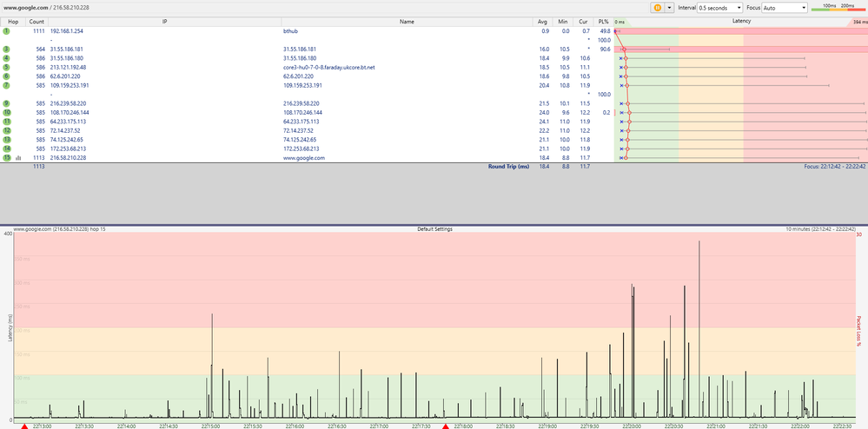Viewport: 868px width, 429px height.
Task: Click the Name column header
Action: click(x=407, y=19)
